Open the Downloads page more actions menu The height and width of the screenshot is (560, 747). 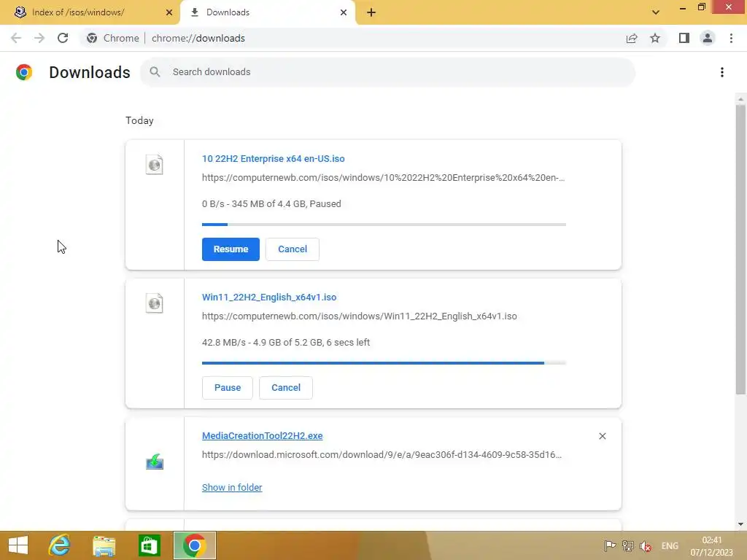point(721,72)
